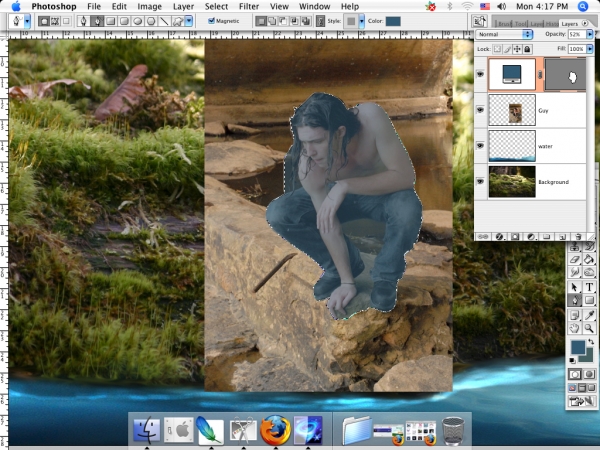Image resolution: width=600 pixels, height=450 pixels.
Task: Toggle lock transparent pixels
Action: point(497,49)
